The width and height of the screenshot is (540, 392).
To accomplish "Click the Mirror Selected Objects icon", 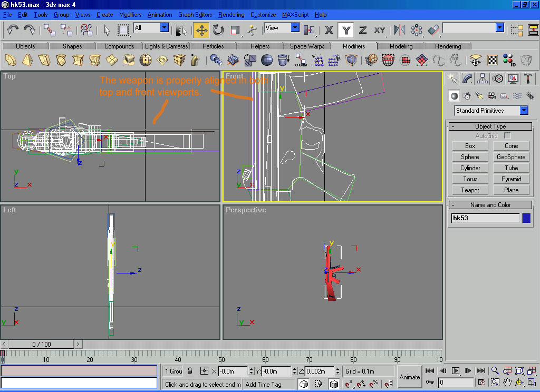I will tap(400, 30).
